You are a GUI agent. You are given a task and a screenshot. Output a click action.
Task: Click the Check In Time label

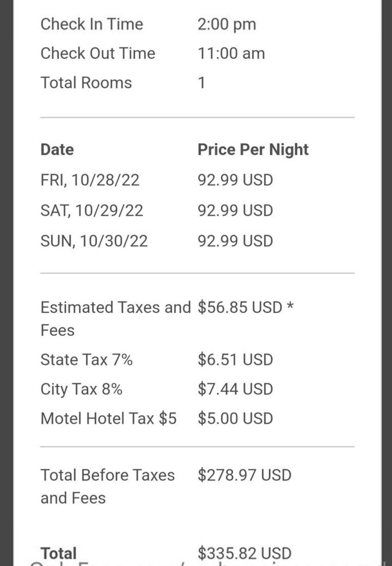click(x=92, y=24)
